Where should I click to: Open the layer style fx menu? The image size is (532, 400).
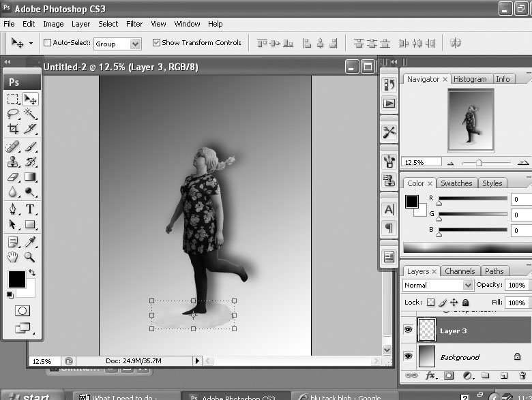click(431, 375)
